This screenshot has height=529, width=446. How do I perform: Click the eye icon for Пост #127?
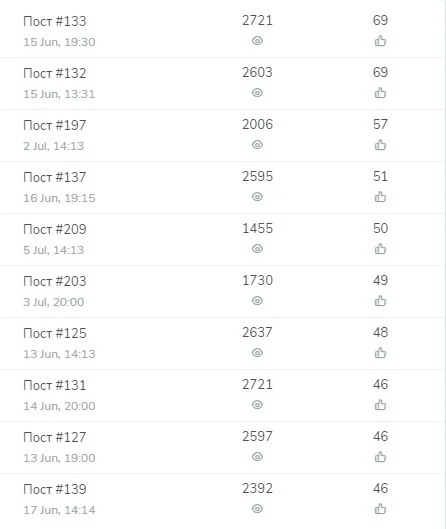(257, 456)
